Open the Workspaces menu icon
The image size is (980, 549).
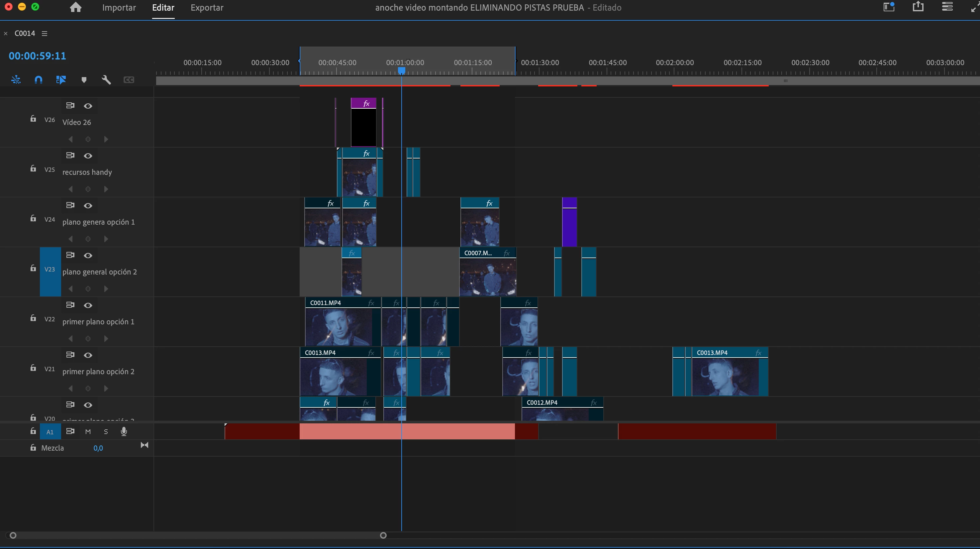coord(889,7)
